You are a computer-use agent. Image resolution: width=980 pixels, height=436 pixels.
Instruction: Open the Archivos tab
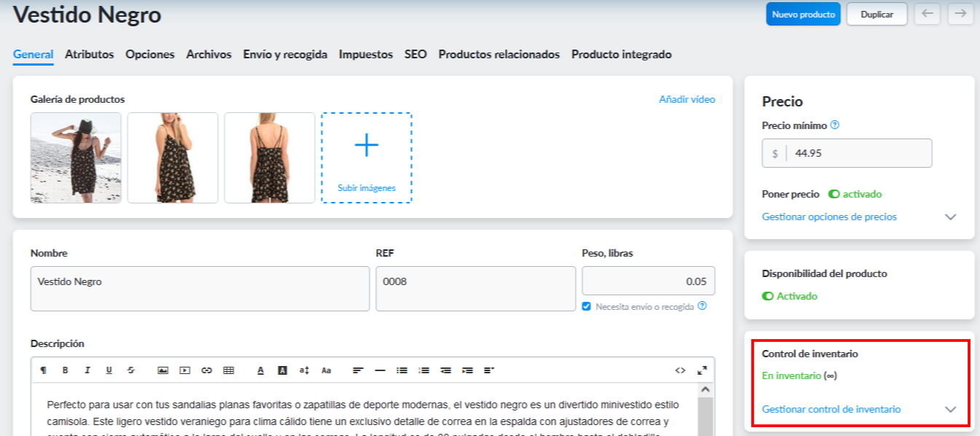[x=209, y=54]
